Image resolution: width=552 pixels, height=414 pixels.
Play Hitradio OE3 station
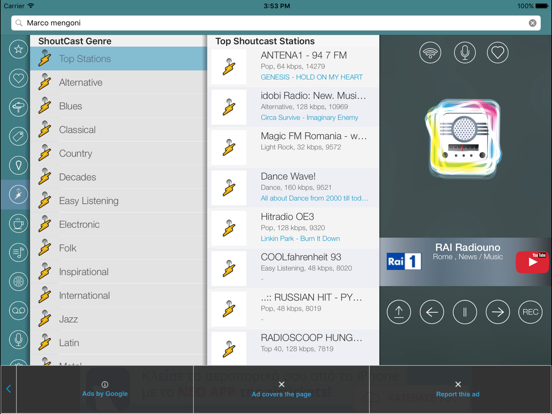[x=294, y=228]
